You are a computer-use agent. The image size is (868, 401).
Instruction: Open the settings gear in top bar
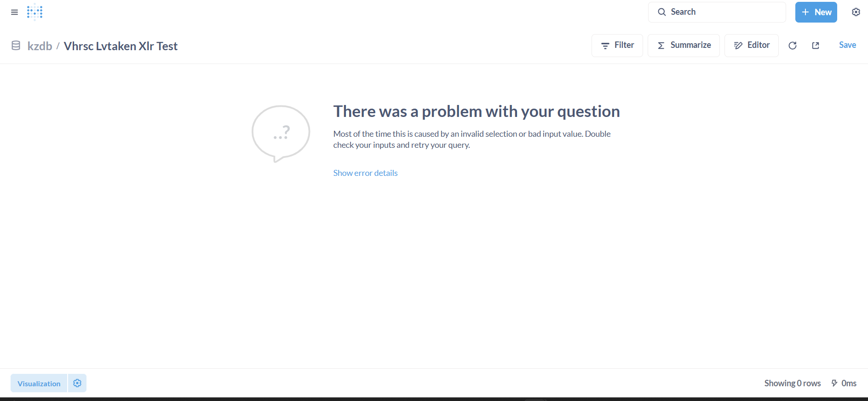click(x=856, y=12)
